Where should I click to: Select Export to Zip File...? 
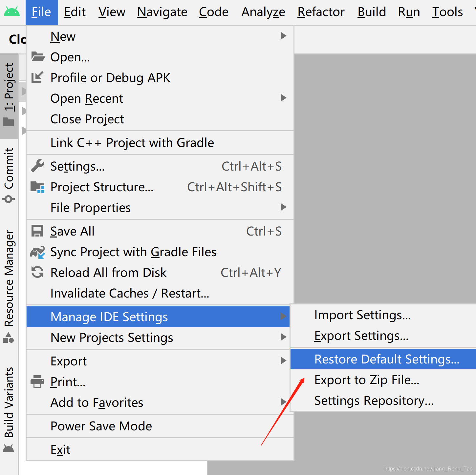point(383,380)
